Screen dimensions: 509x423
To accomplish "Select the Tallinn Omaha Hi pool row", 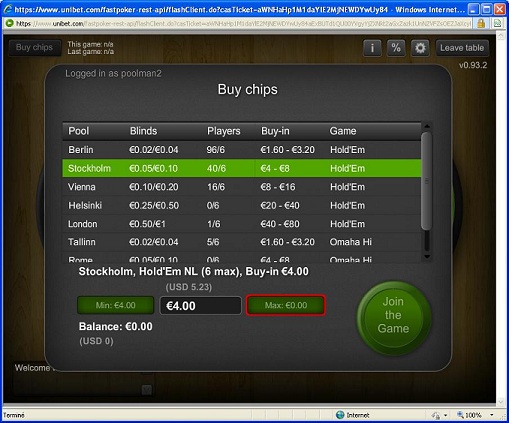I will click(x=242, y=242).
